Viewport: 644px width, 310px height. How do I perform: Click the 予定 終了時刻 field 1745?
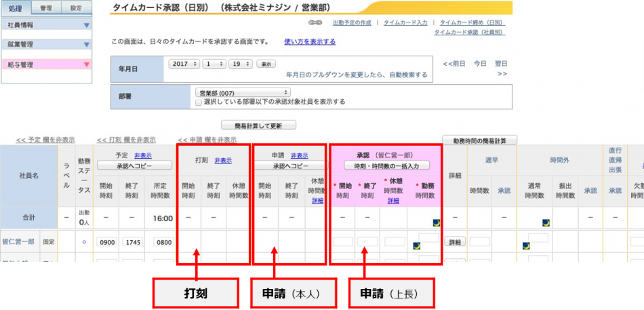pyautogui.click(x=132, y=242)
